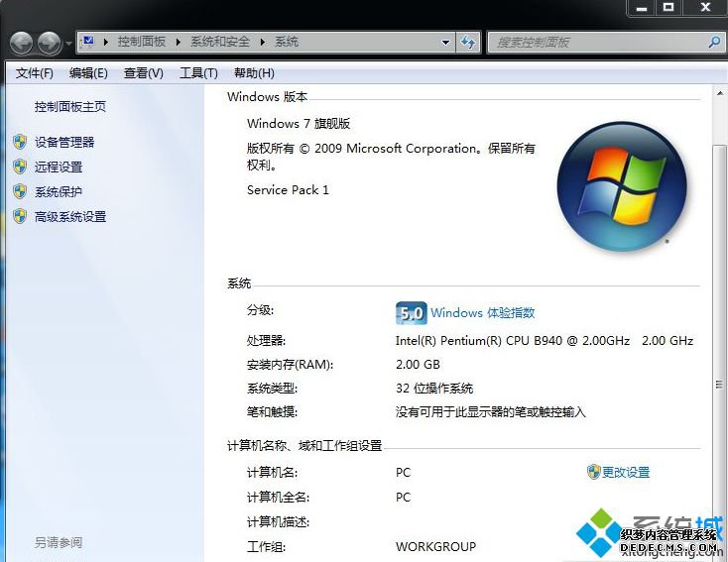
Task: Open the Windows 体验指数 link
Action: click(x=483, y=313)
